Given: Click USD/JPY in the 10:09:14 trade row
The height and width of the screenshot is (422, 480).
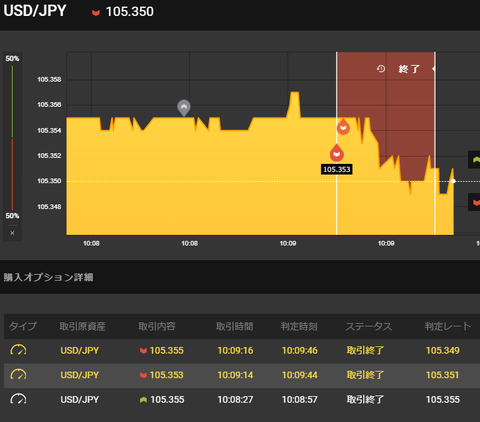Looking at the screenshot, I should 80,375.
